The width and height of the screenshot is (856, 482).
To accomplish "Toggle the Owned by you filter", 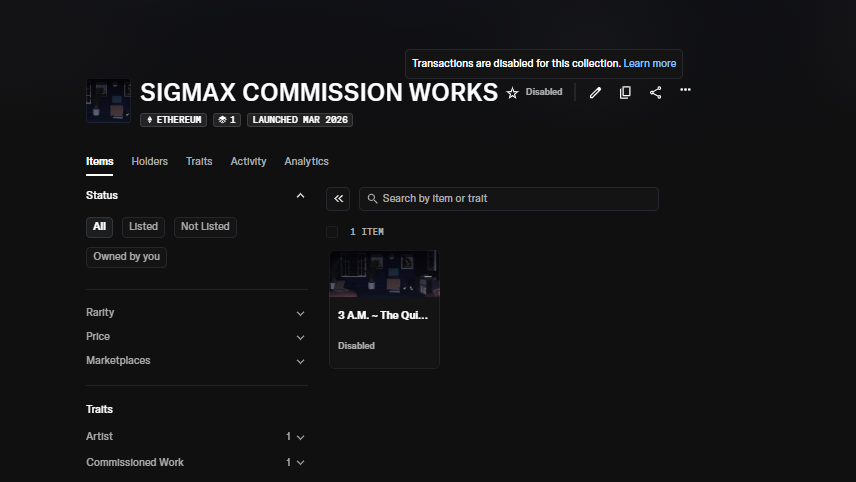I will (x=126, y=257).
